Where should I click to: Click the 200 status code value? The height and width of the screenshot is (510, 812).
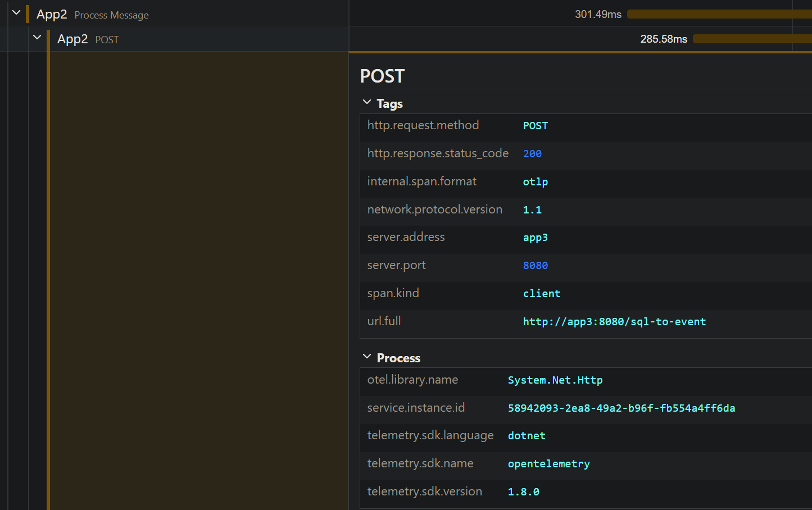point(532,154)
